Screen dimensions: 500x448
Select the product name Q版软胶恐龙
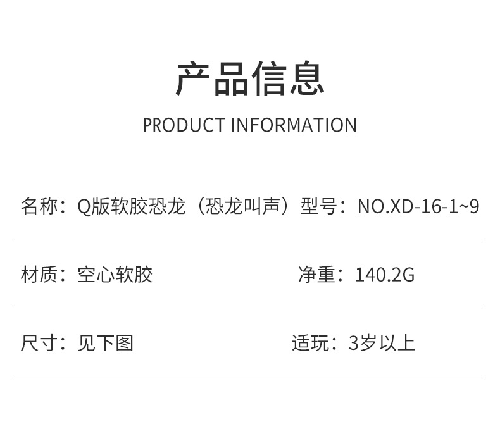(132, 206)
